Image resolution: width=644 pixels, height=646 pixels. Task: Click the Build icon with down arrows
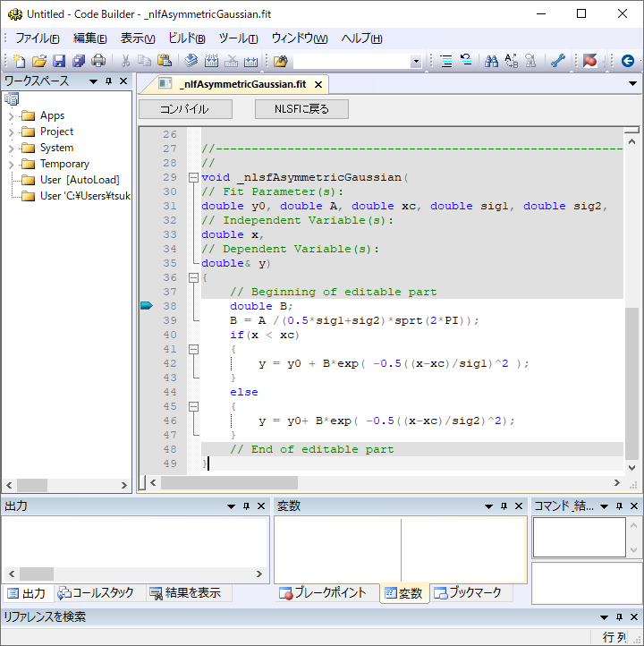pos(211,61)
